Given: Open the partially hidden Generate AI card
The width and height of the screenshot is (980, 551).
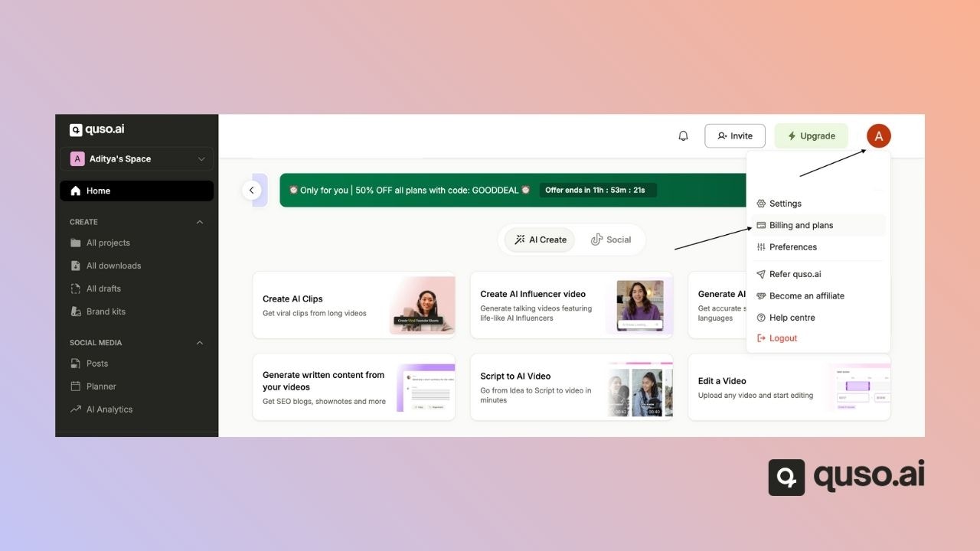Looking at the screenshot, I should (717, 305).
